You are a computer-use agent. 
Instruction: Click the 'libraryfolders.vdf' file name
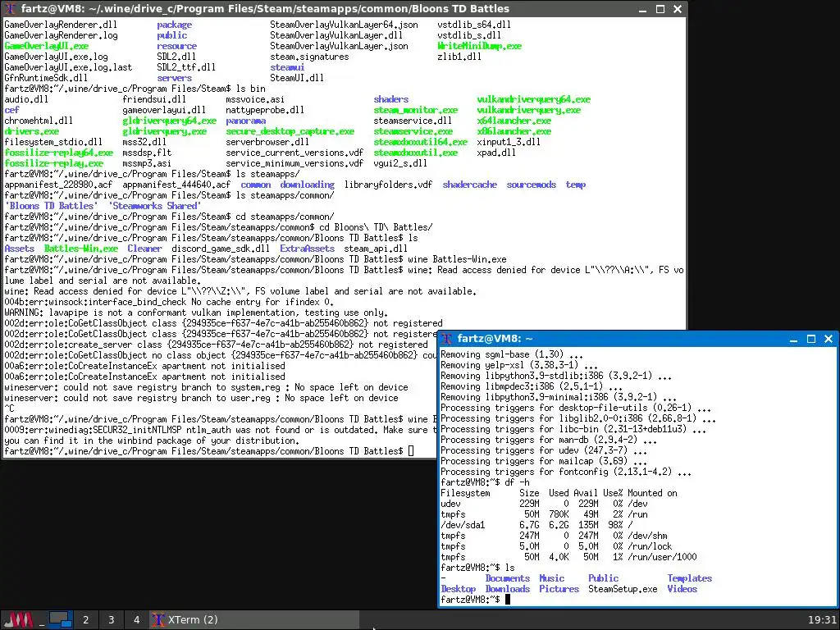[x=388, y=185]
